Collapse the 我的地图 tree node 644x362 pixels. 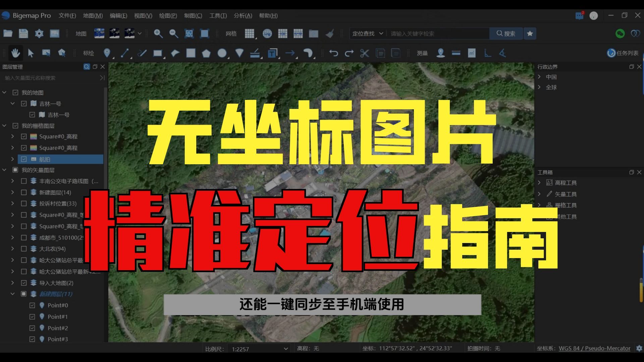click(4, 93)
